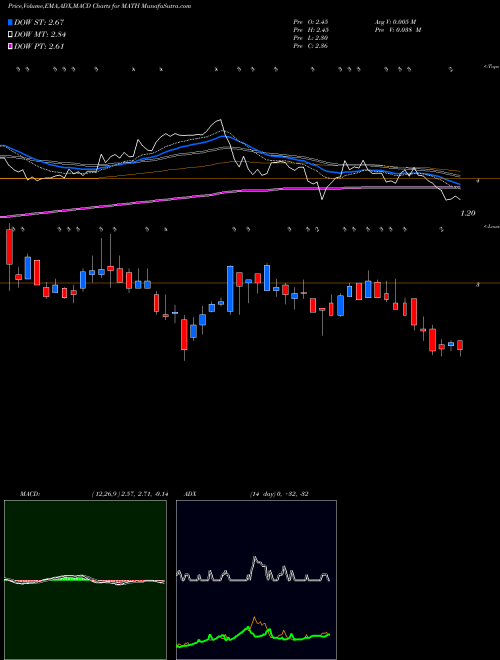Click the 'DOW PT: 2.61' legend label
The height and width of the screenshot is (660, 500).
point(39,47)
